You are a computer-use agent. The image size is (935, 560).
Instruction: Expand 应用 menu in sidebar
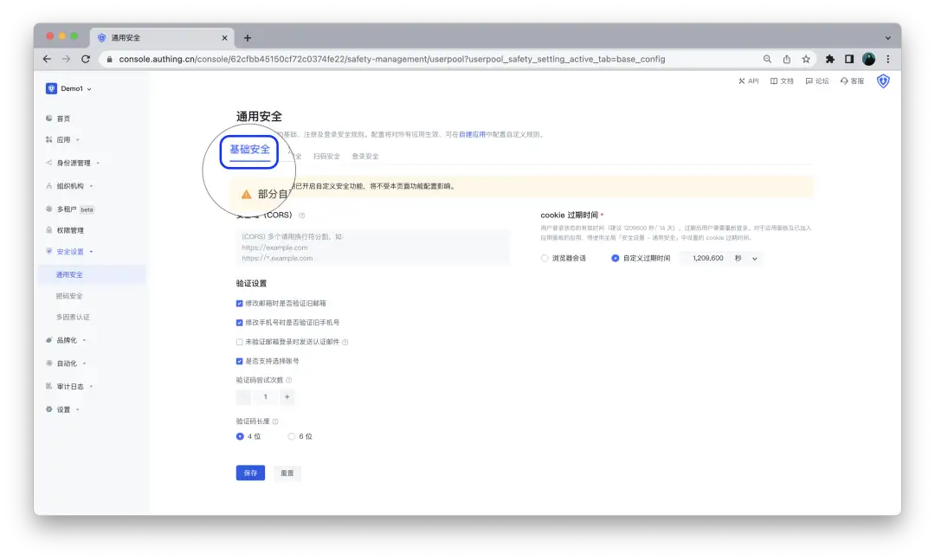tap(63, 139)
